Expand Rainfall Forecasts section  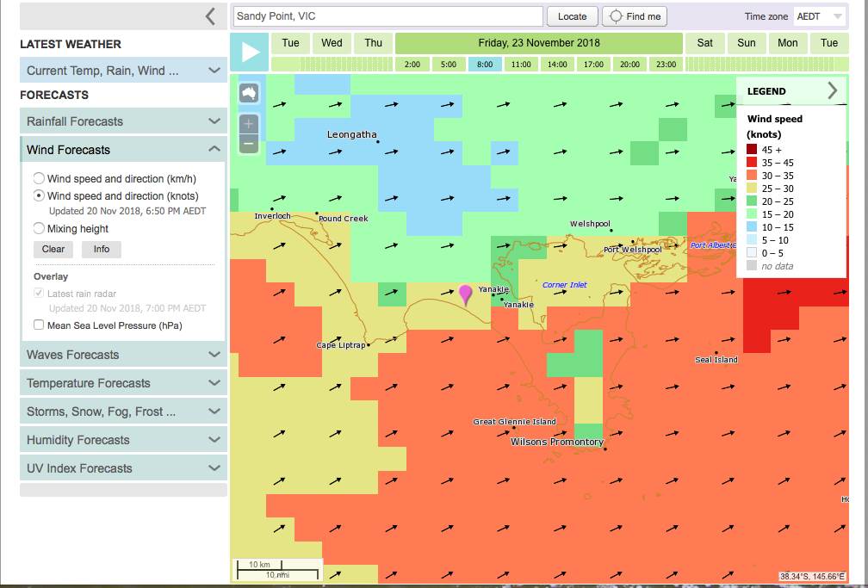[x=123, y=121]
